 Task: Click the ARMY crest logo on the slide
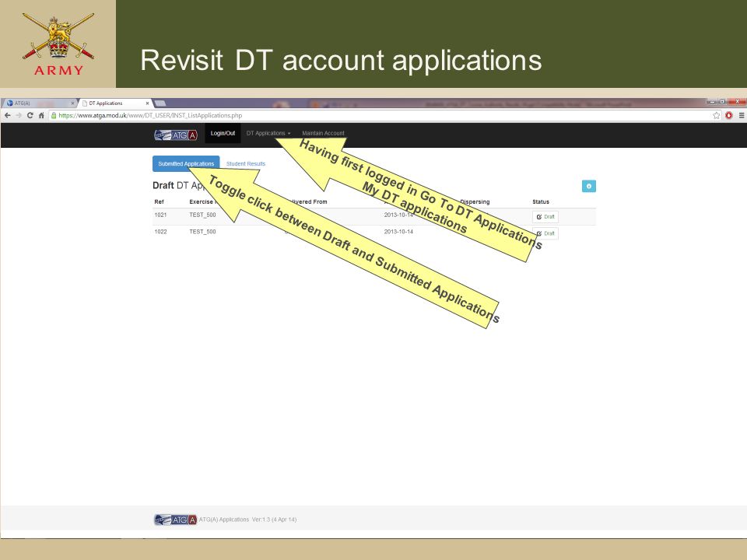pyautogui.click(x=58, y=44)
